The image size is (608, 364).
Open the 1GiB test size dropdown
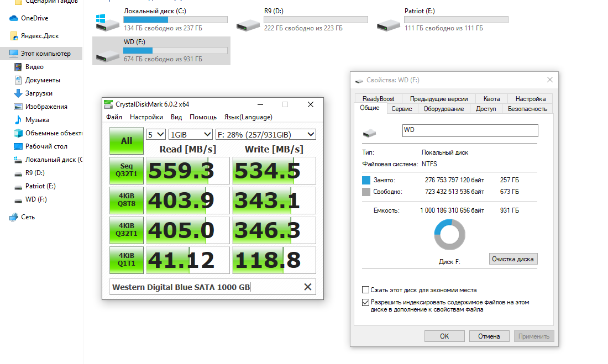coord(191,135)
